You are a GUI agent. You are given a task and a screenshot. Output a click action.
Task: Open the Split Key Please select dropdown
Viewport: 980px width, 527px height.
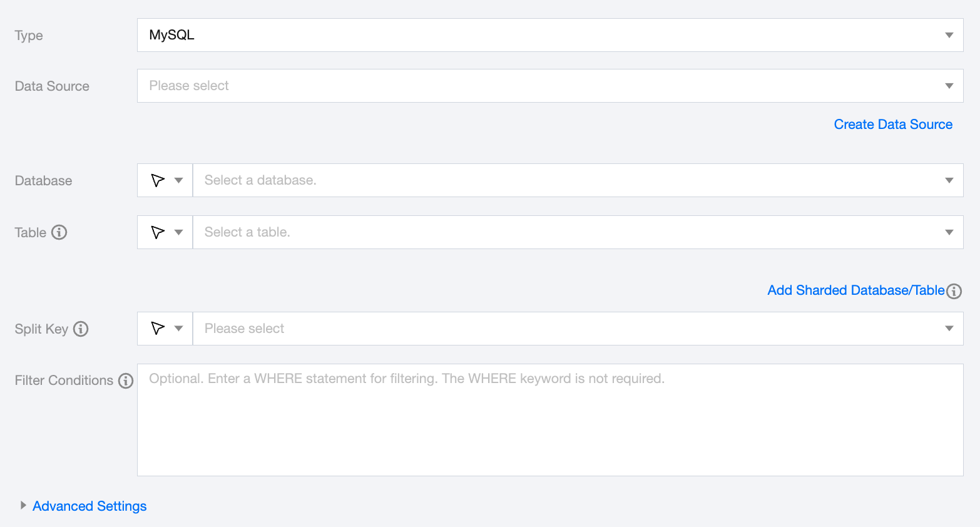(x=577, y=329)
